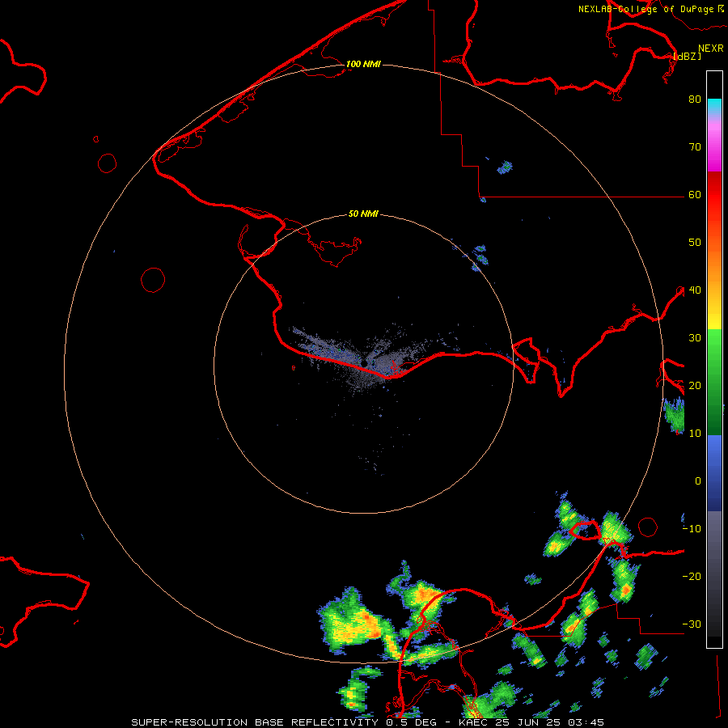Click the 0 value on the dBZ scale
This screenshot has width=728, height=728.
(698, 481)
